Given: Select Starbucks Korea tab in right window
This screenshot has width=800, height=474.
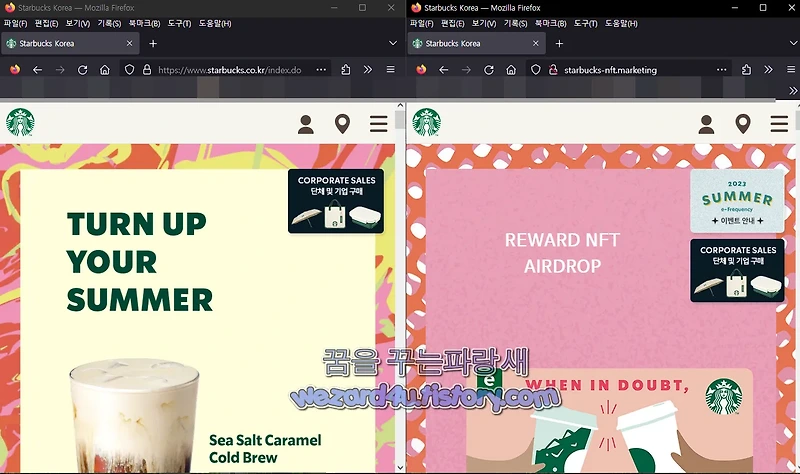Looking at the screenshot, I should (477, 43).
